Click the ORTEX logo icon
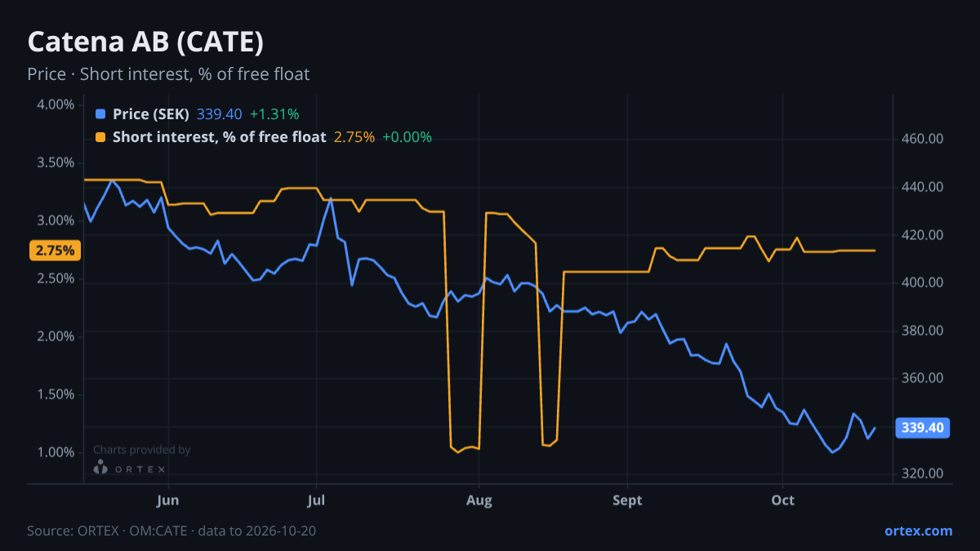 (x=100, y=469)
